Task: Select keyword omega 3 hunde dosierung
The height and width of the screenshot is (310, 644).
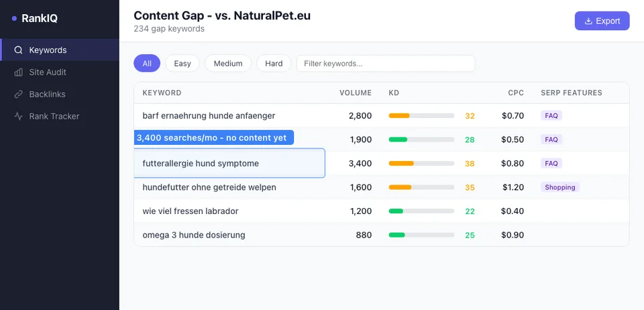Action: pos(194,235)
